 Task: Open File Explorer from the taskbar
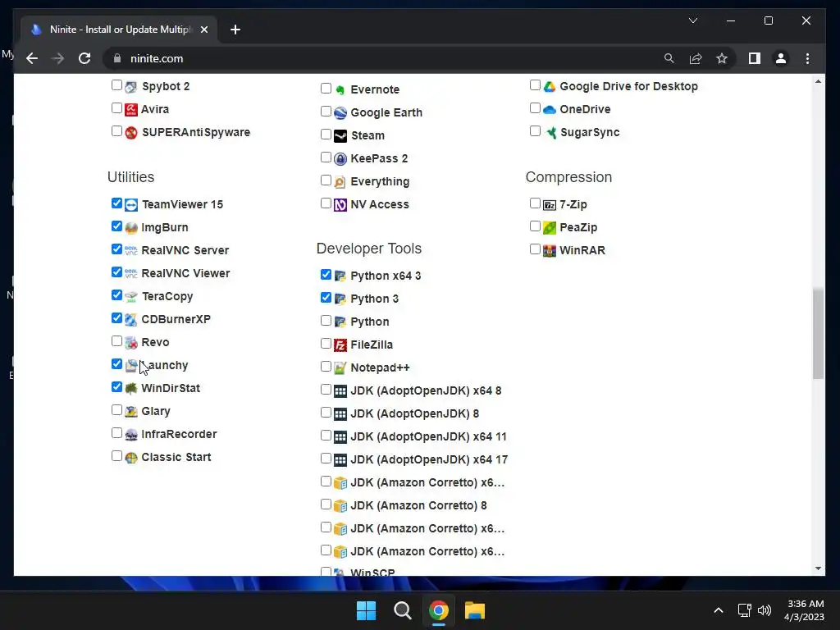[x=475, y=610]
